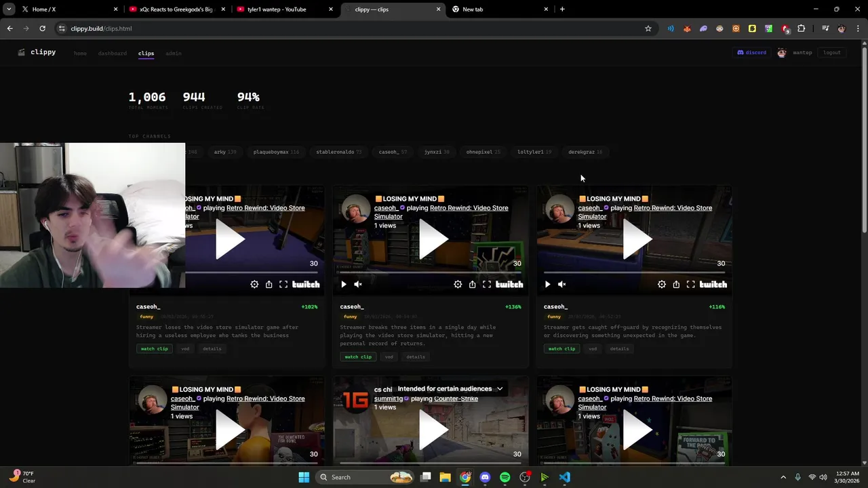This screenshot has height=488, width=868.
Task: Open details on +116% card
Action: 619,348
